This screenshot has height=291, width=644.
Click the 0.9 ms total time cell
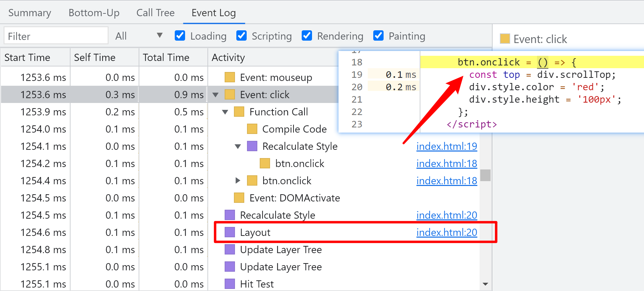click(x=189, y=95)
